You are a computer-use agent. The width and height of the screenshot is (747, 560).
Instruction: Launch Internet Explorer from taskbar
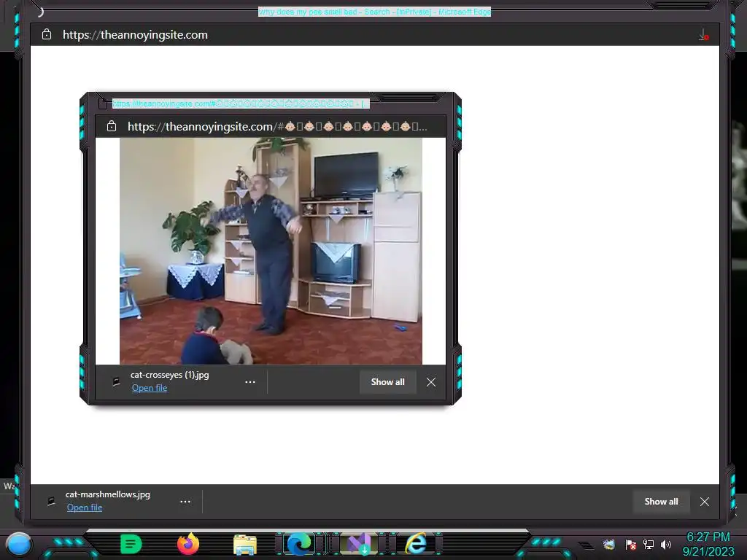[x=416, y=544]
